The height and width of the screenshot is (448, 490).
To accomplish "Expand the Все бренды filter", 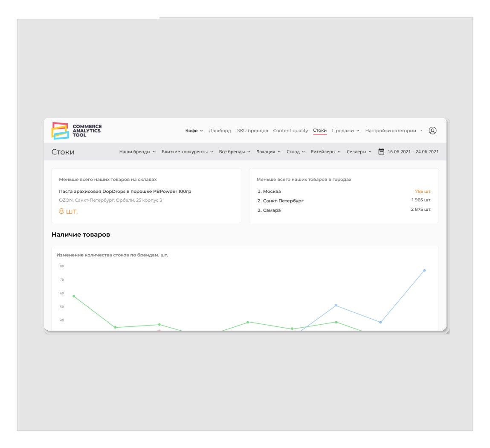I will coord(235,151).
